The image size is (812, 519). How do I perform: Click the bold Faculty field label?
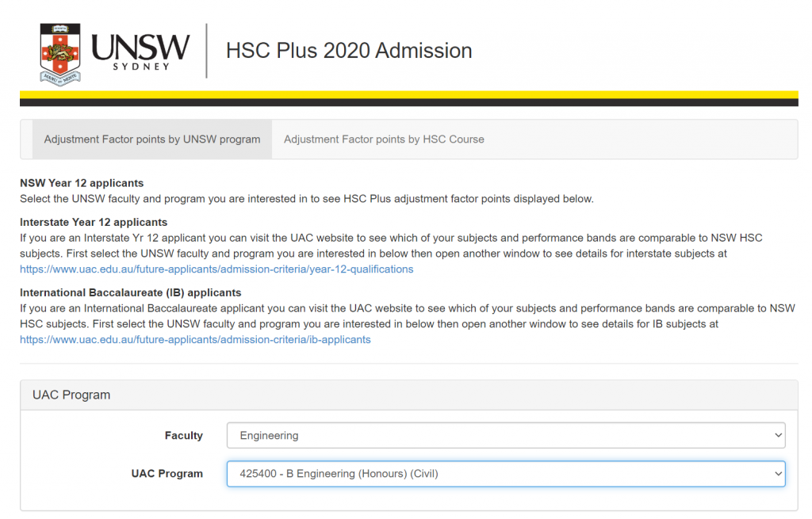[183, 436]
